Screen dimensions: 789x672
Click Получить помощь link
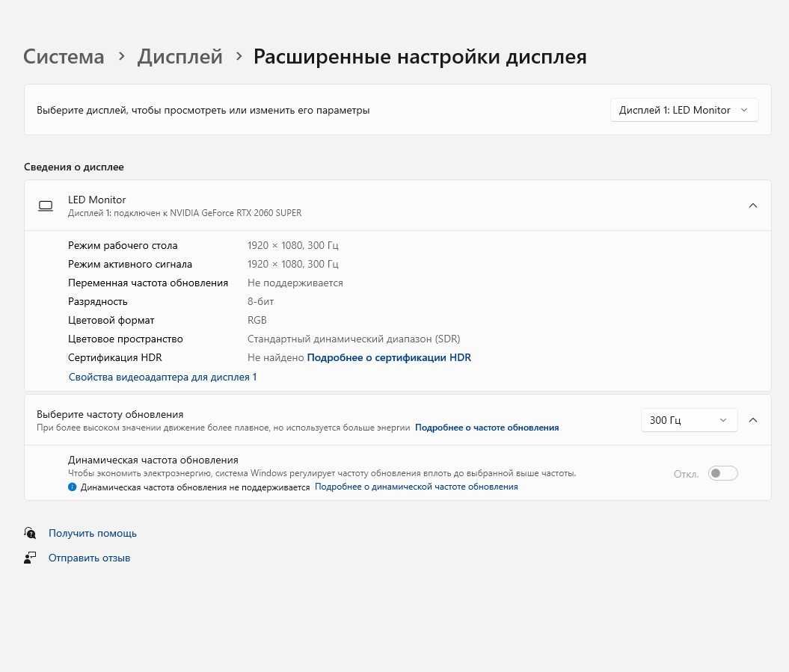(x=93, y=533)
